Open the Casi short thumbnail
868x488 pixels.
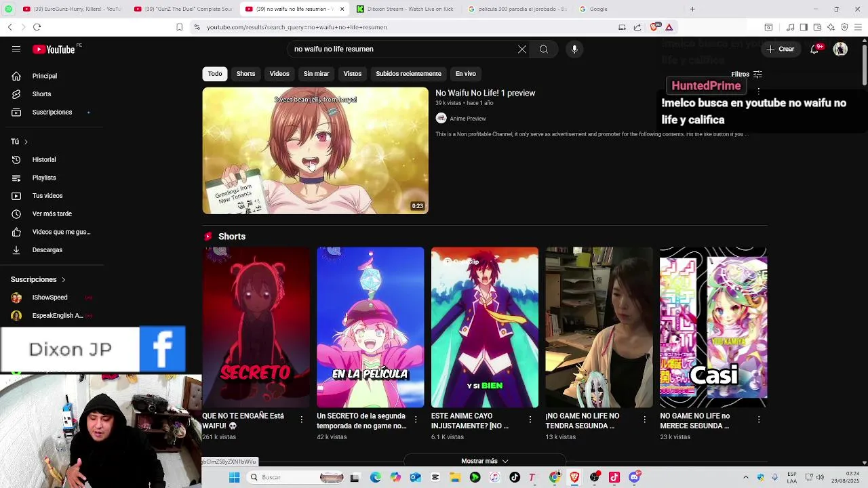(x=713, y=327)
